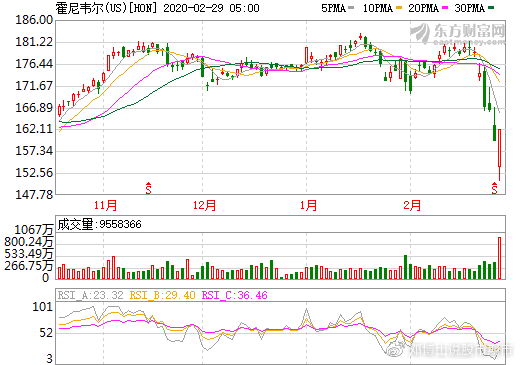Click the 800.24万 volume axis value
This screenshot has width=520, height=365.
tap(29, 241)
